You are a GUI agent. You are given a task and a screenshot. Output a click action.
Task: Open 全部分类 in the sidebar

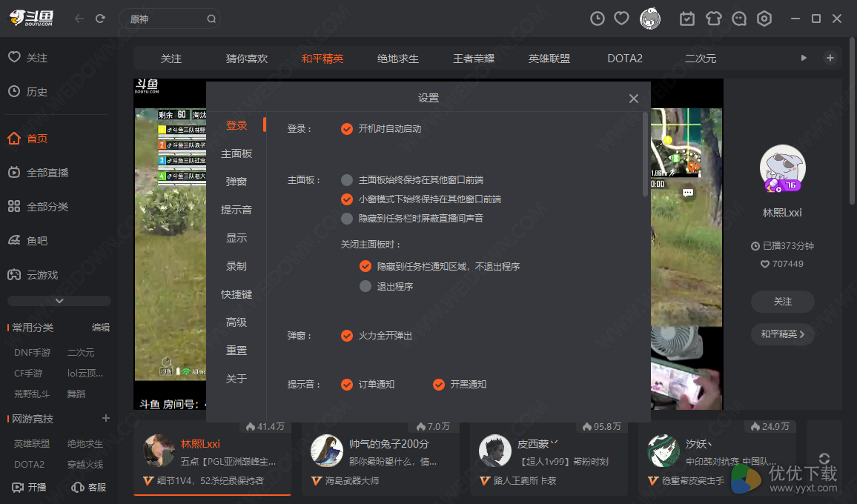coord(39,207)
